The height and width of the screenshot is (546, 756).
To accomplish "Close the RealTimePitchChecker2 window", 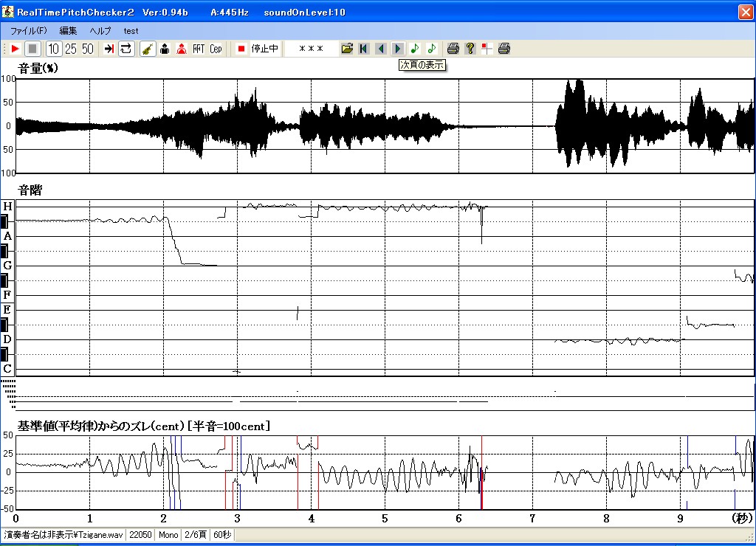I will point(746,12).
